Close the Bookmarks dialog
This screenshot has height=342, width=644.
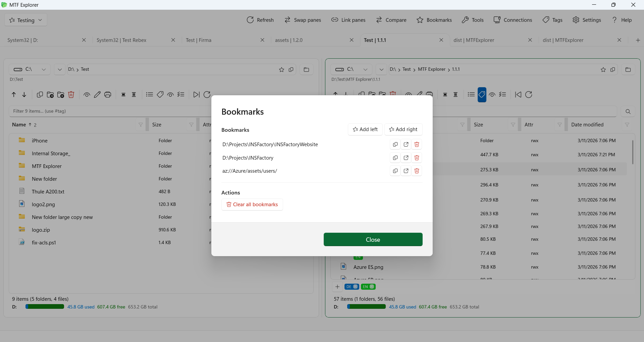pos(373,239)
